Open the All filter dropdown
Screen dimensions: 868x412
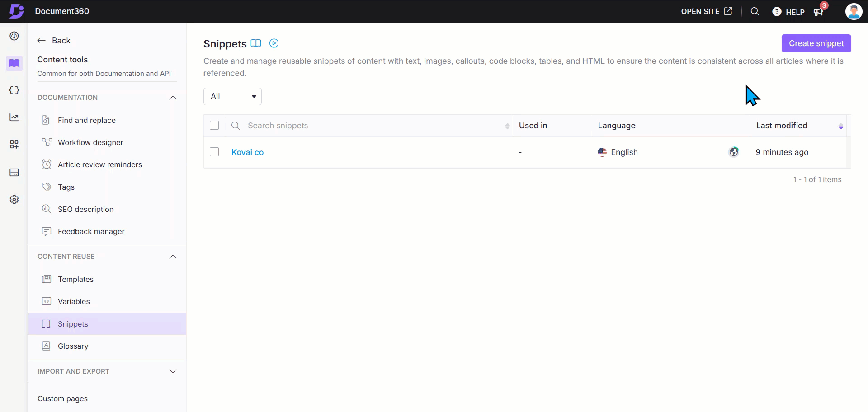[232, 96]
